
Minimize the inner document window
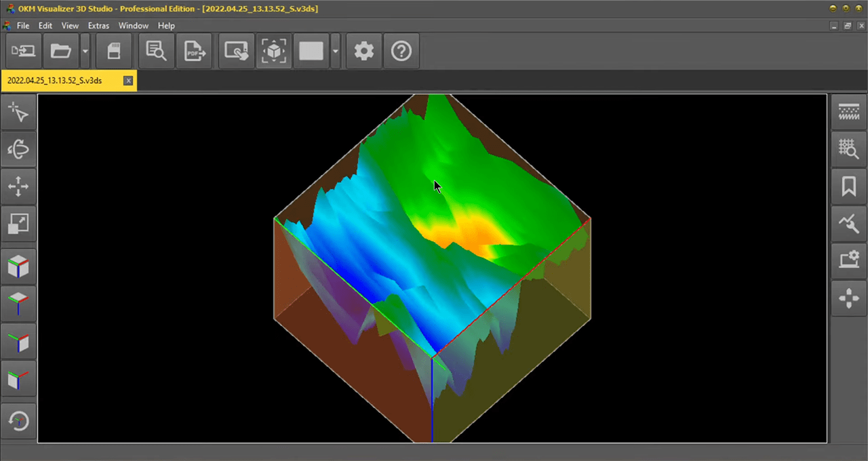click(835, 26)
